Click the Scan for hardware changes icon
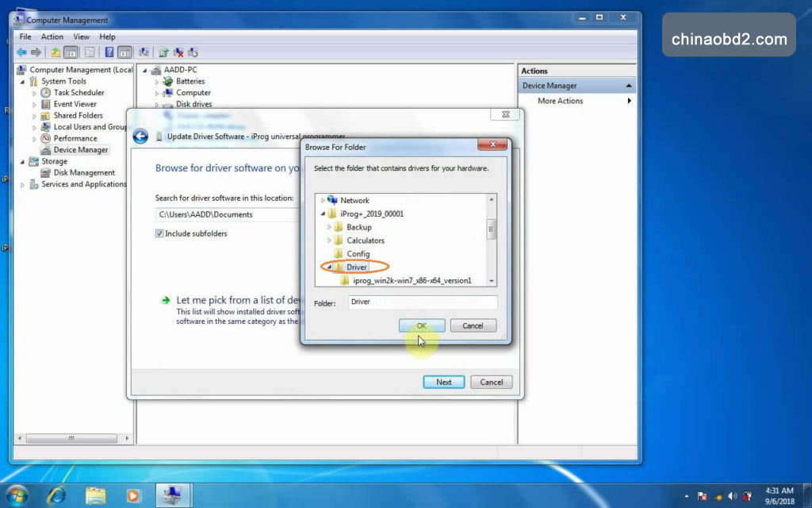812x508 pixels. click(144, 52)
